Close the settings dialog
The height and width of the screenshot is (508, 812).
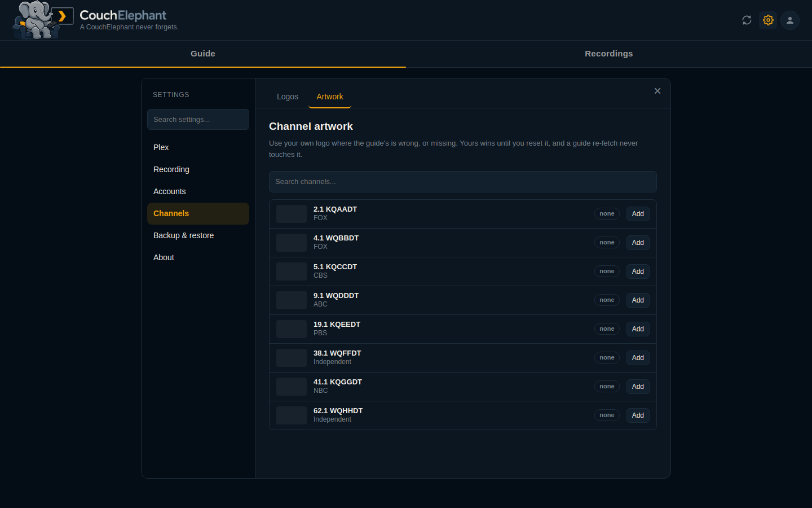point(657,91)
